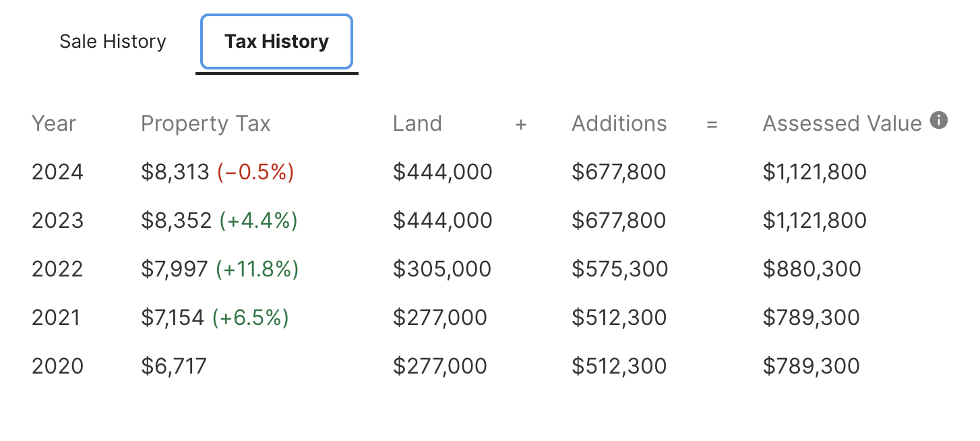Image resolution: width=980 pixels, height=441 pixels.
Task: Click the Land column header
Action: [x=417, y=124]
